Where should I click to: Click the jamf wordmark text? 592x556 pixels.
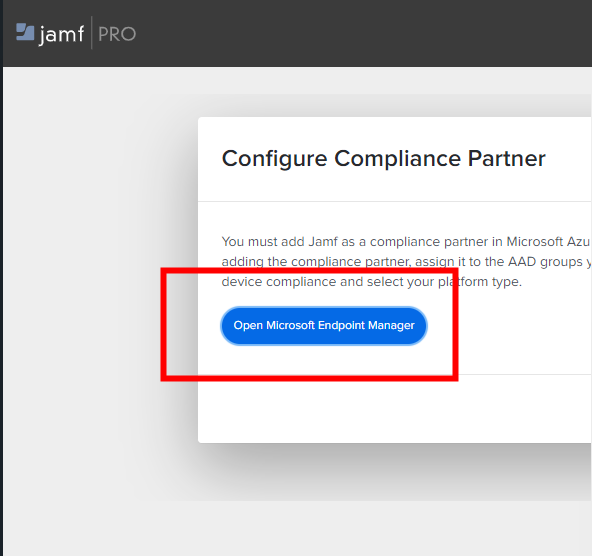(x=62, y=35)
